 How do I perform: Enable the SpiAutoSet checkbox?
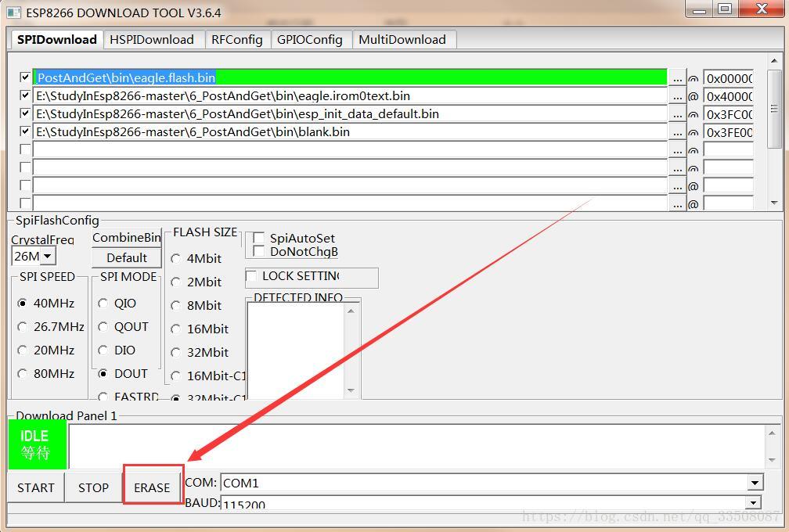258,238
